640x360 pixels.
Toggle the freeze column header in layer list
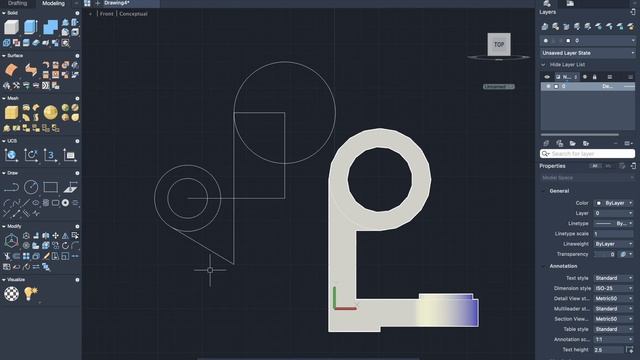584,77
